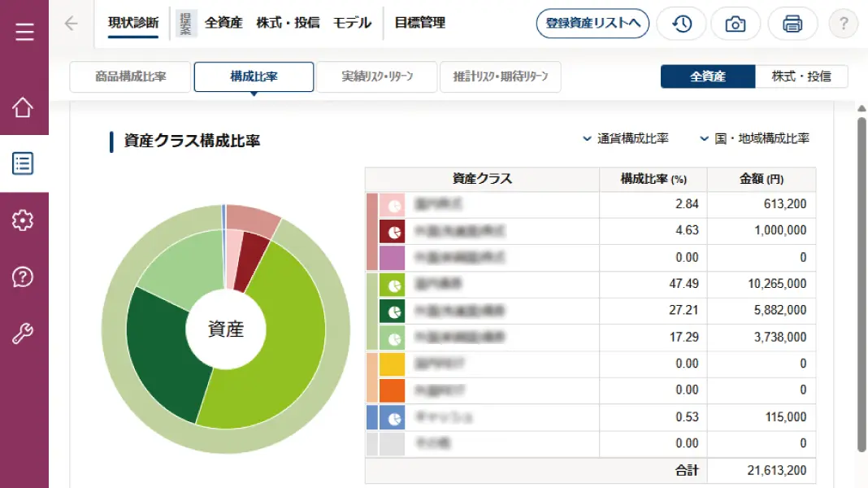Open settings gear in sidebar
The width and height of the screenshot is (868, 488).
click(23, 220)
